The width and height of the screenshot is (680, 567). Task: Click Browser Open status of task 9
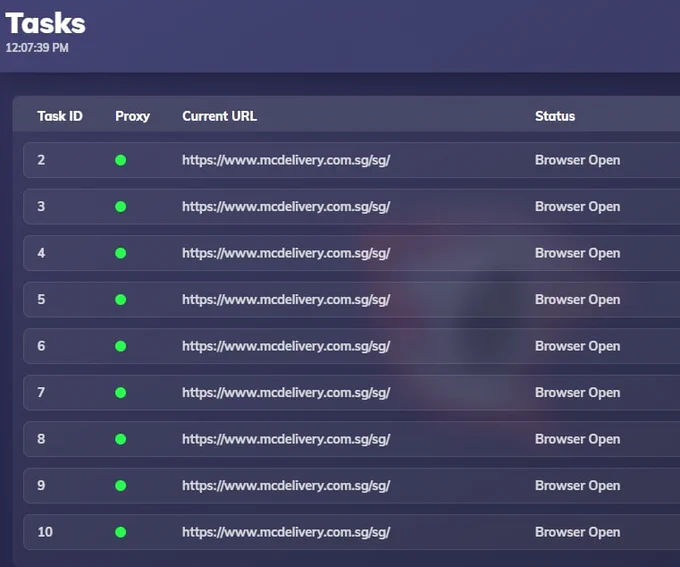(x=577, y=486)
